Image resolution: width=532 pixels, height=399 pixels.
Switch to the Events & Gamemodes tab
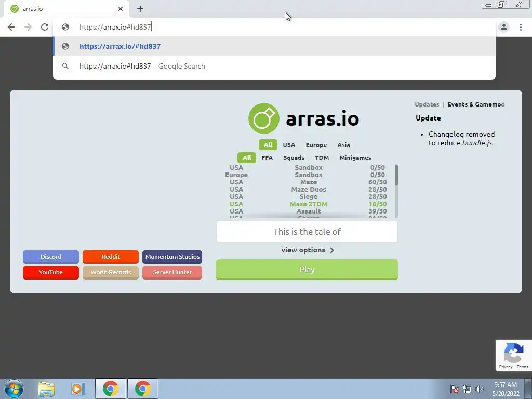tap(476, 104)
